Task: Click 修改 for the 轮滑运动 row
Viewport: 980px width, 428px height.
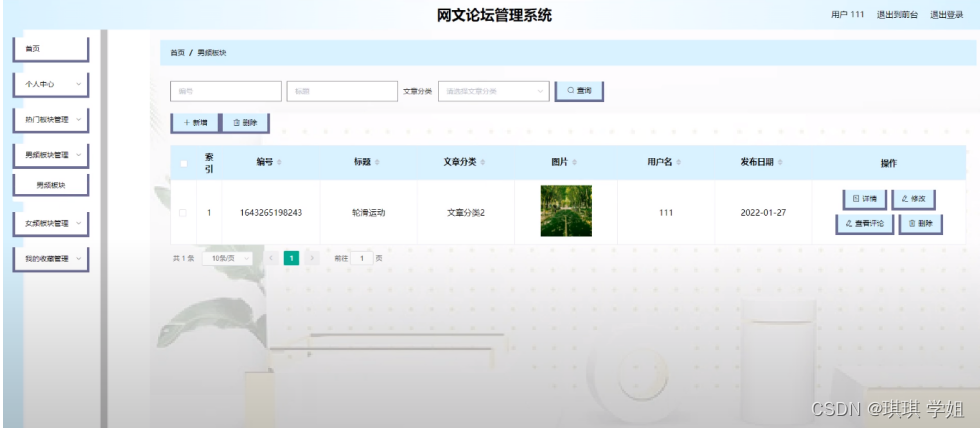Action: 913,199
